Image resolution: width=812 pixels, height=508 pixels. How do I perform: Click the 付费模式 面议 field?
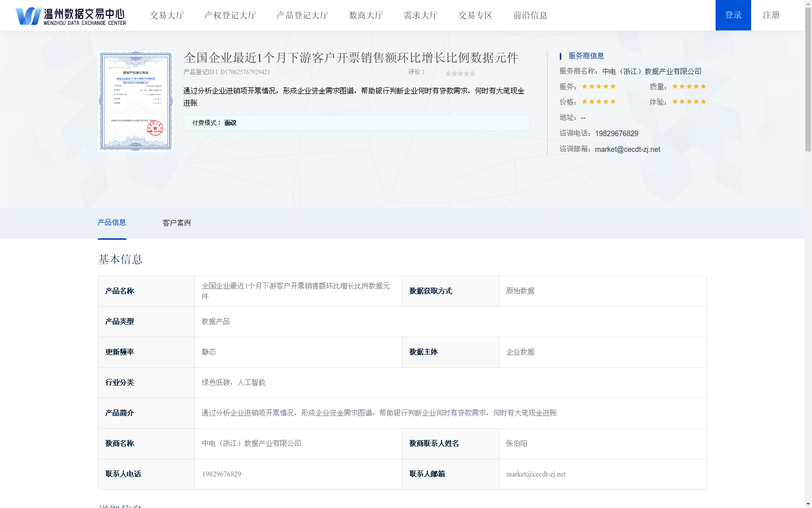[356, 123]
